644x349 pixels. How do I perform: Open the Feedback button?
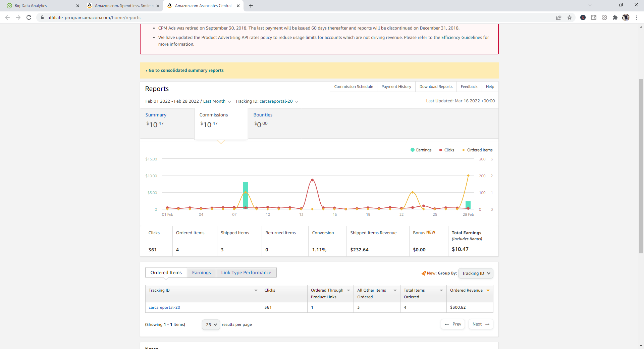[x=469, y=87]
